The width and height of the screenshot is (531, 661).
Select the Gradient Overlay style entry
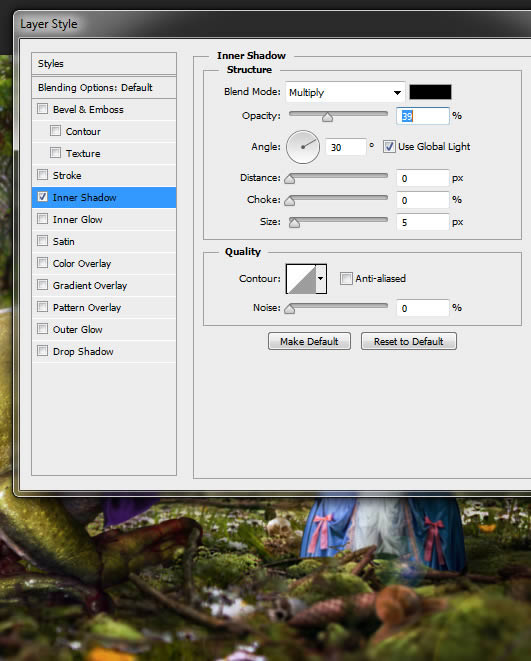tap(104, 285)
